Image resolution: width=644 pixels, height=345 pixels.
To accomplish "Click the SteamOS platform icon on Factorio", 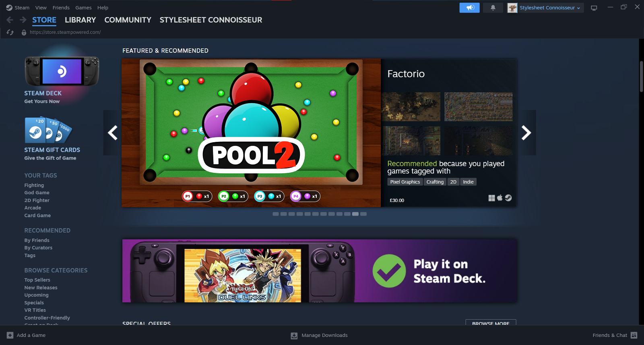I will pos(508,197).
